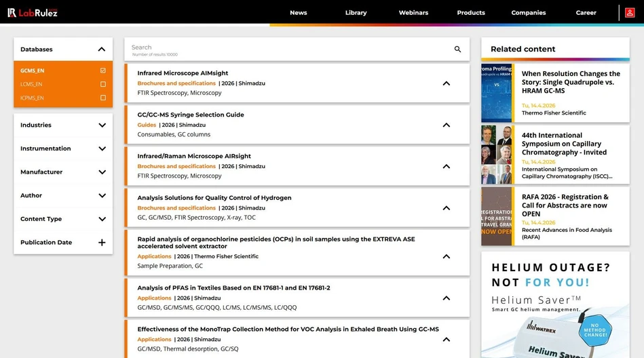This screenshot has width=644, height=358.
Task: Open the Webinars menu item
Action: point(413,13)
